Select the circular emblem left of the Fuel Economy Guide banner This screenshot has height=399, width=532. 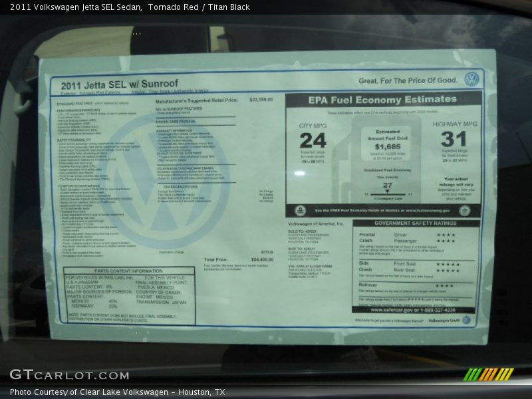300,209
